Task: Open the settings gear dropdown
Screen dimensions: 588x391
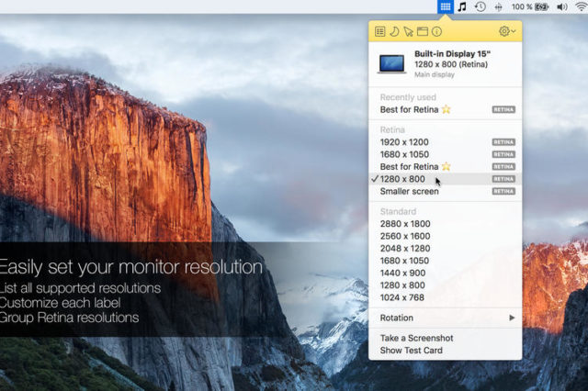Action: [506, 31]
